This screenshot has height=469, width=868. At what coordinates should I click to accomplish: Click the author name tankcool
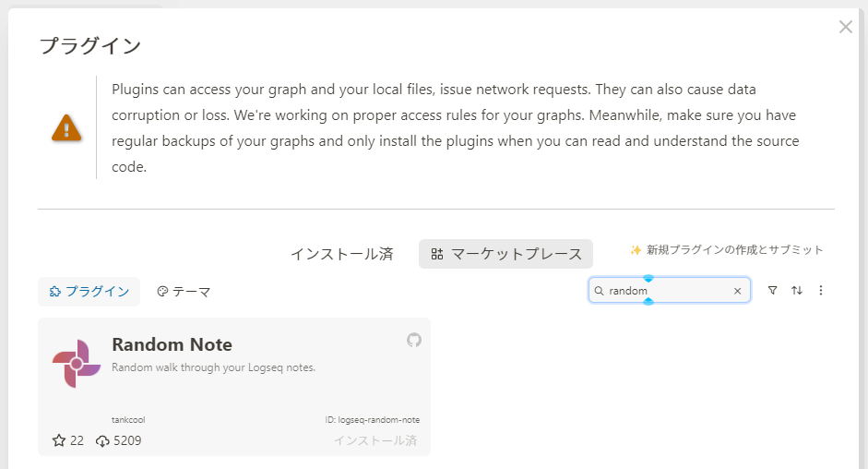[x=128, y=420]
